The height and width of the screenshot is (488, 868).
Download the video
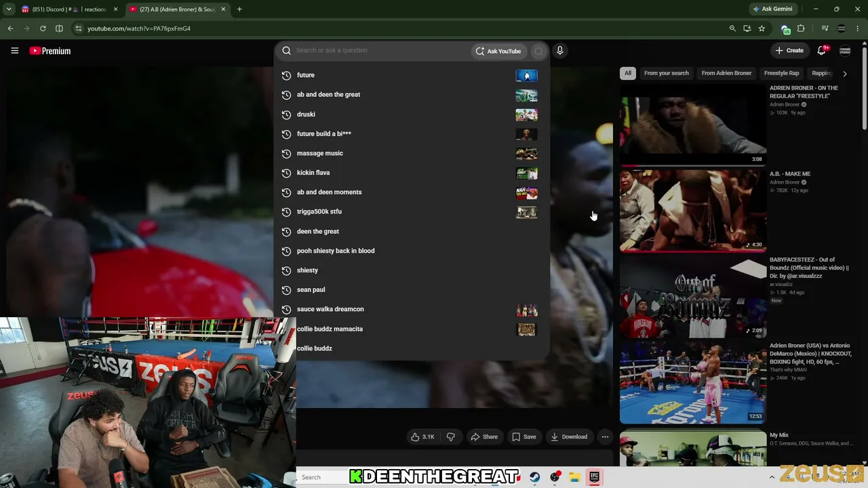(569, 437)
